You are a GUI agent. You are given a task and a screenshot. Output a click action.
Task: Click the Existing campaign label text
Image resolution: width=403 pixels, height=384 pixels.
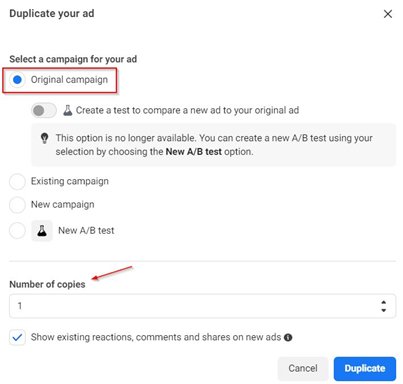[x=70, y=182]
